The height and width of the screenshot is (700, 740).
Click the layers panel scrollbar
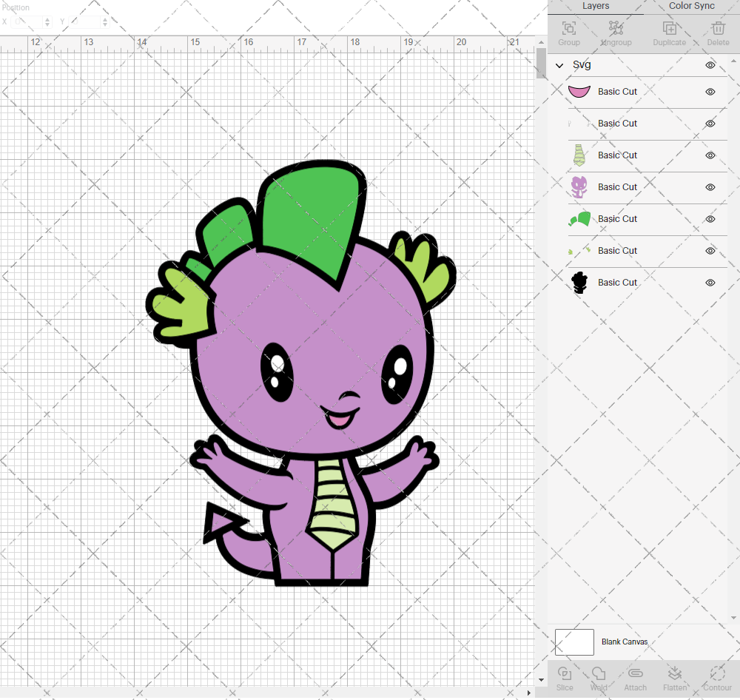[736, 148]
